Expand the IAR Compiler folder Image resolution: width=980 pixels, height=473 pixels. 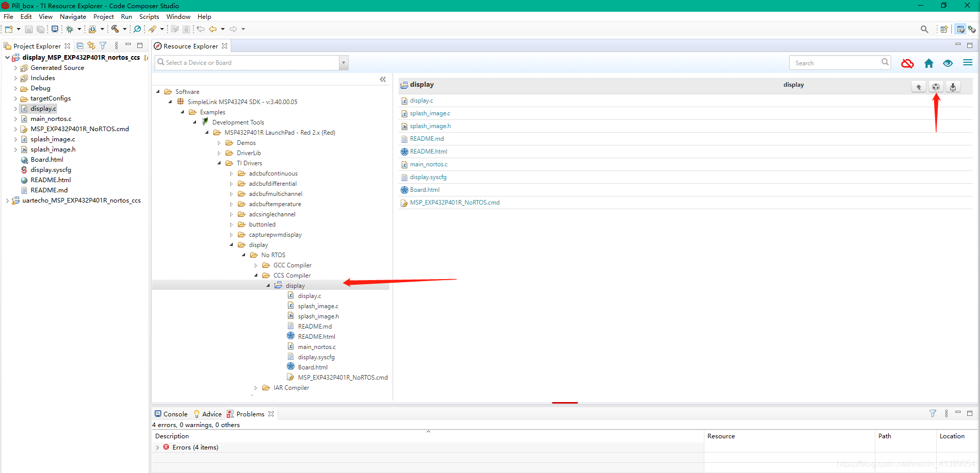tap(256, 388)
